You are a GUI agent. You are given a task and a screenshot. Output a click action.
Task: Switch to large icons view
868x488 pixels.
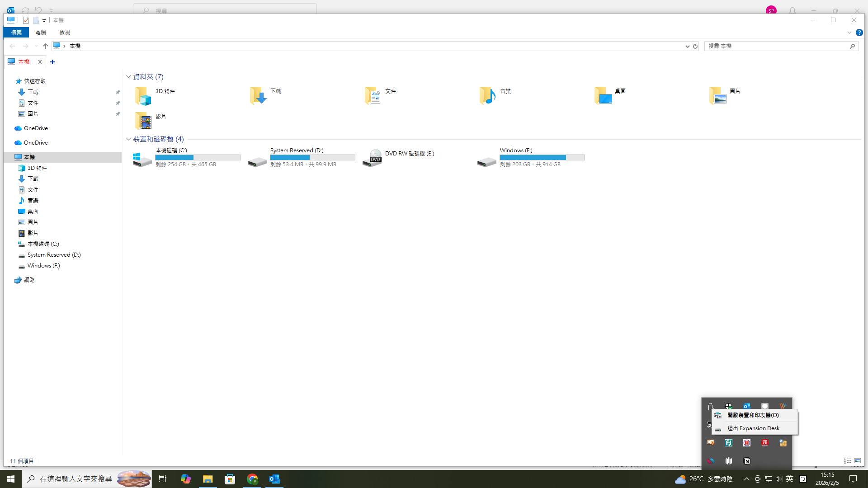point(858,461)
